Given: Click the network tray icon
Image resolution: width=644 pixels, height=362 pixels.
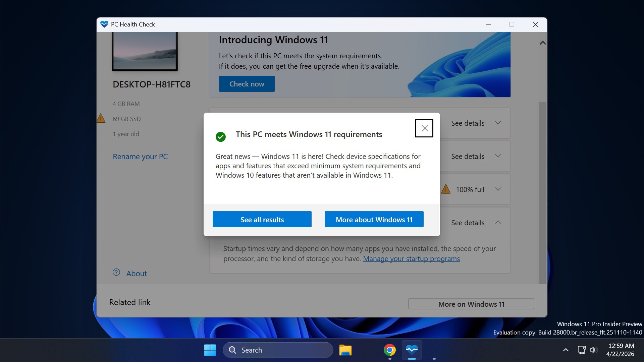Looking at the screenshot, I should [581, 350].
